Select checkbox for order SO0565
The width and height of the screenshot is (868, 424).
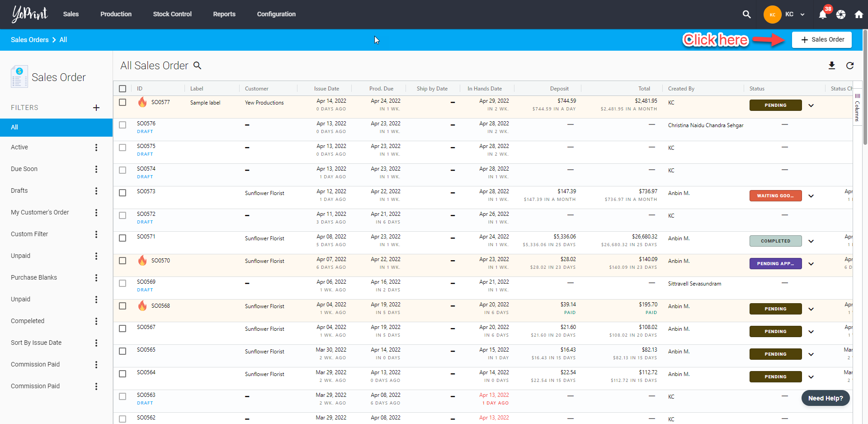coord(123,351)
